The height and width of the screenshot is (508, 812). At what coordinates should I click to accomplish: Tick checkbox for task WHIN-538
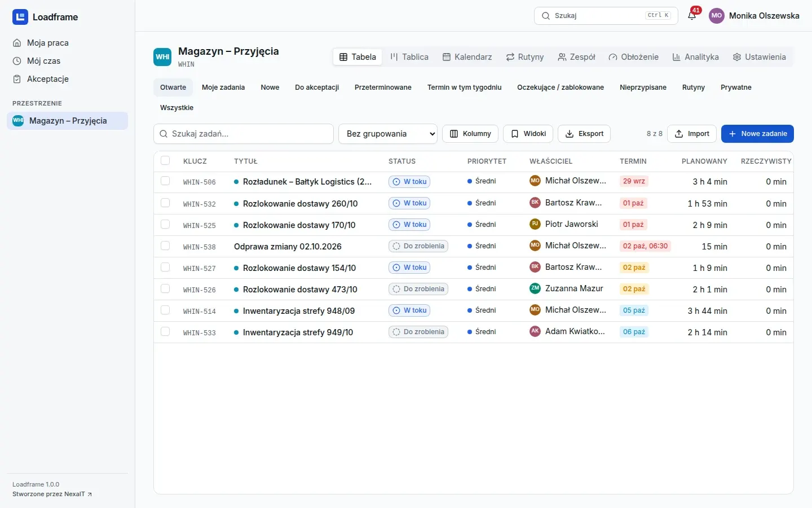(165, 246)
